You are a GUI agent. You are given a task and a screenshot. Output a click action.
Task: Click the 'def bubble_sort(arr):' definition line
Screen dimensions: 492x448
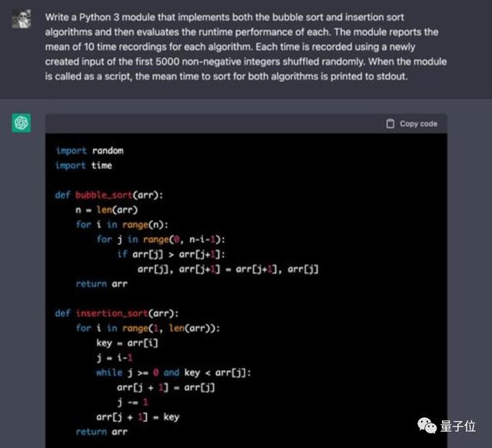tap(109, 195)
